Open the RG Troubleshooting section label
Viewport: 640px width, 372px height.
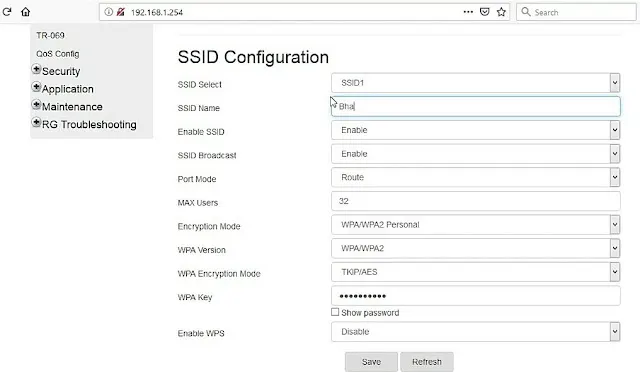click(89, 125)
